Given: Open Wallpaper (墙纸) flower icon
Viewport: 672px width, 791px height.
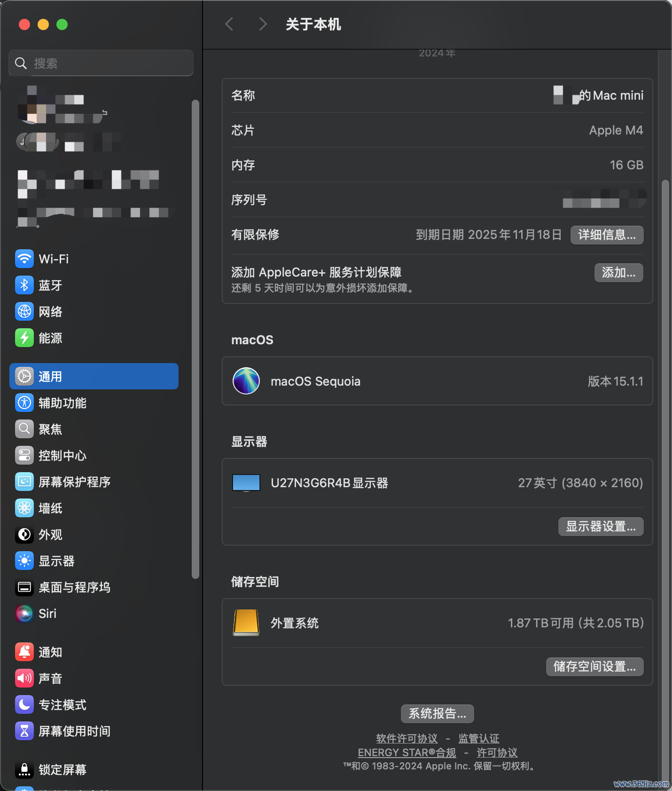Looking at the screenshot, I should [24, 508].
